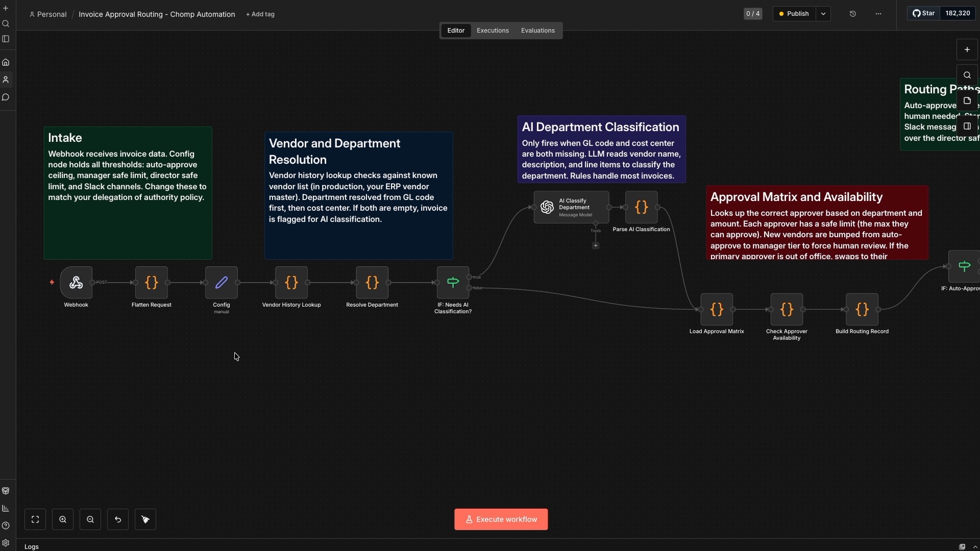Viewport: 980px width, 551px height.
Task: Open Templates via the cube icon in sidebar
Action: coord(6,491)
